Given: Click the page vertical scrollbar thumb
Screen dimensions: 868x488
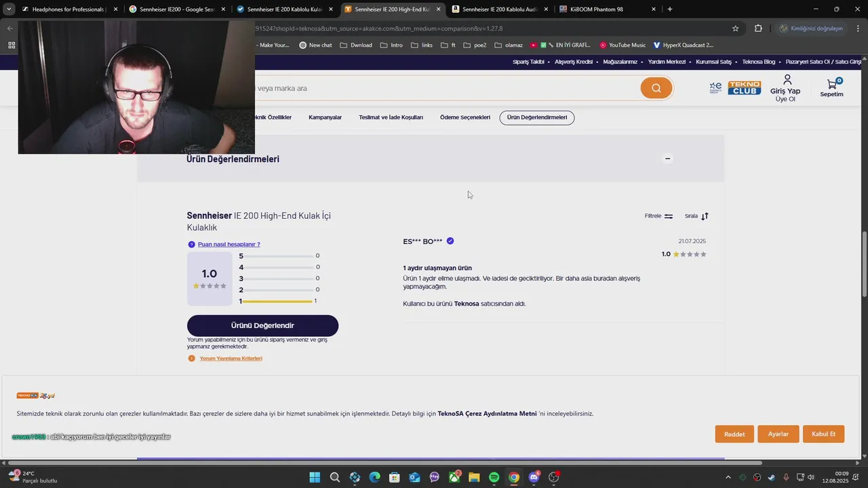Looking at the screenshot, I should [x=864, y=264].
